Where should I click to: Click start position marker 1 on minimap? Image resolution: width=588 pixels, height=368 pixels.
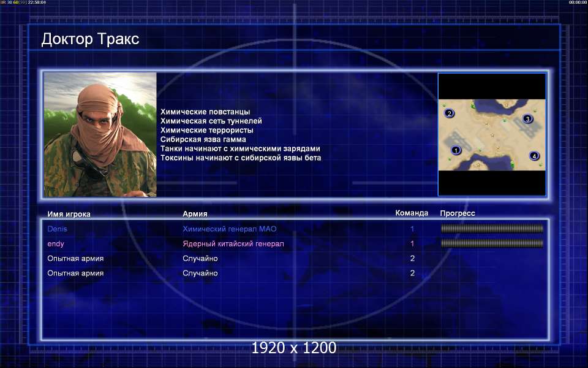pos(455,150)
